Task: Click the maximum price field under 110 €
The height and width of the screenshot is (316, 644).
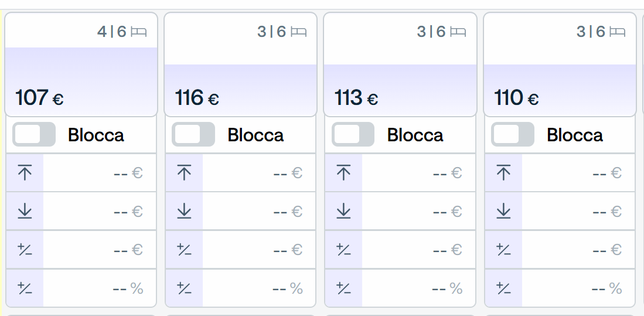Action: [578, 172]
